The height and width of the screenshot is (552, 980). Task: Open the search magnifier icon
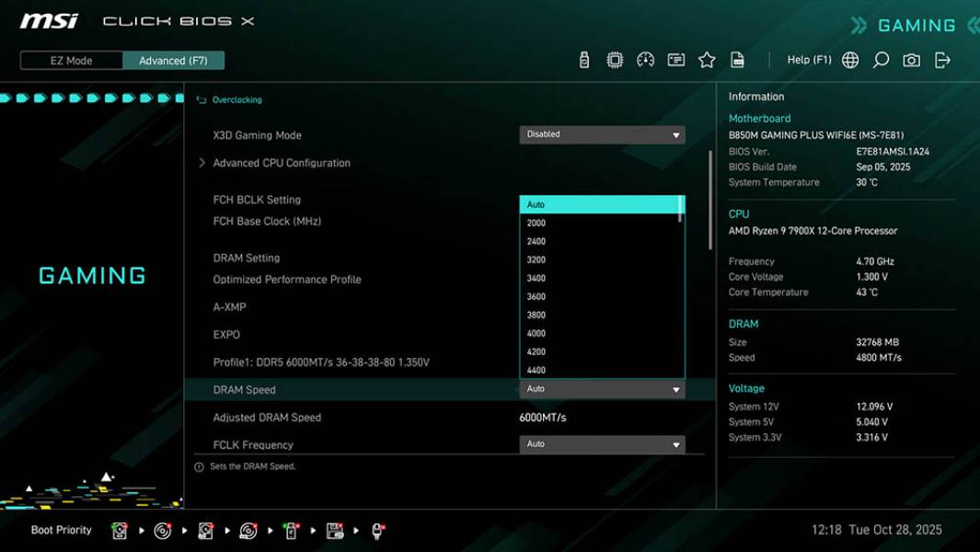(x=880, y=59)
